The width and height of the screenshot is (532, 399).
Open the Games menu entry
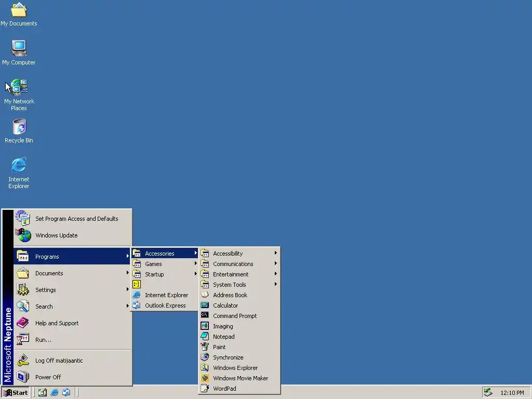click(x=165, y=263)
